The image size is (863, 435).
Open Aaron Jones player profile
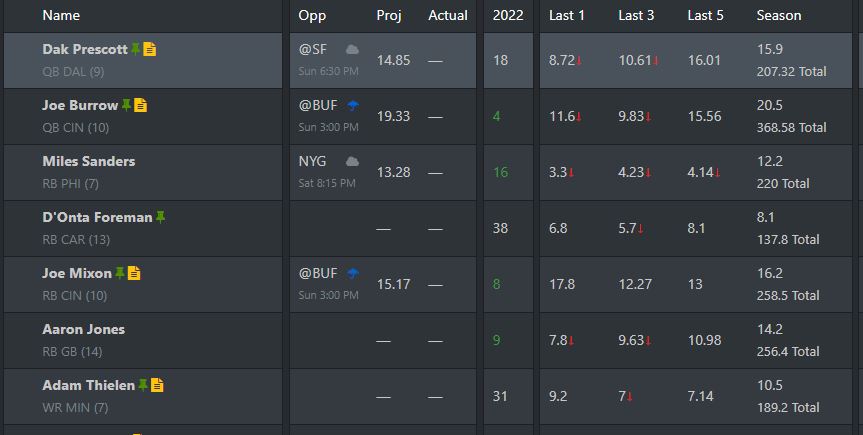tap(84, 329)
